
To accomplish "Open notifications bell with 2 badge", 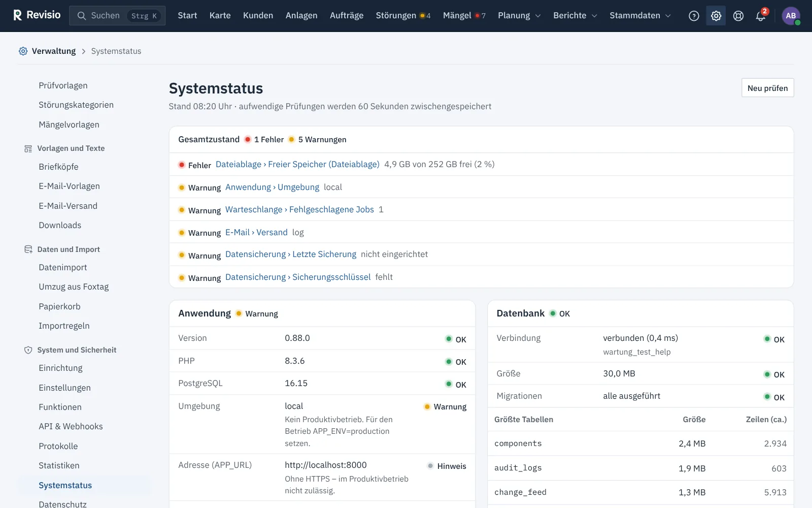I will pos(761,16).
